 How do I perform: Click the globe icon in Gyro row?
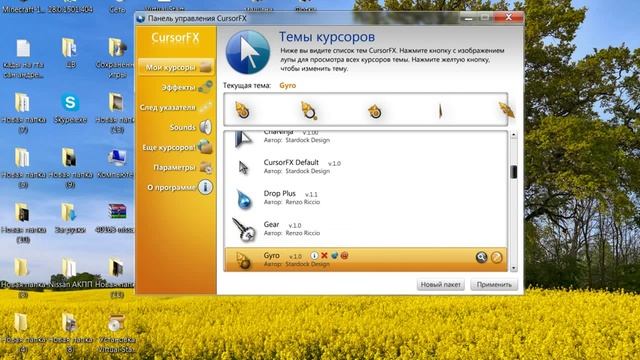(x=334, y=256)
